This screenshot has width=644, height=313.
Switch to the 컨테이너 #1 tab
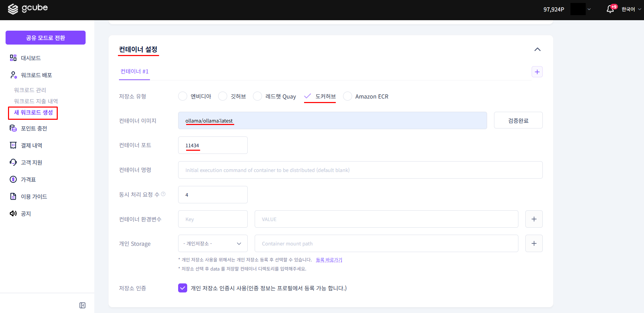[x=134, y=71]
